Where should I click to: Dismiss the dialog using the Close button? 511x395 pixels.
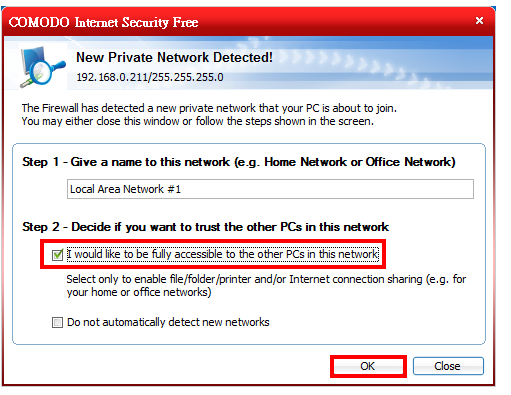click(x=448, y=366)
